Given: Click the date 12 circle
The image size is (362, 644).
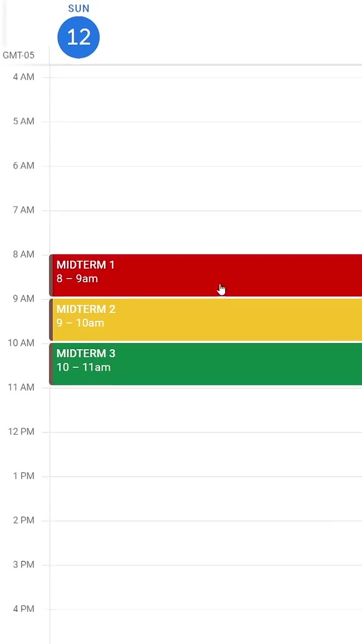Looking at the screenshot, I should coord(79,37).
